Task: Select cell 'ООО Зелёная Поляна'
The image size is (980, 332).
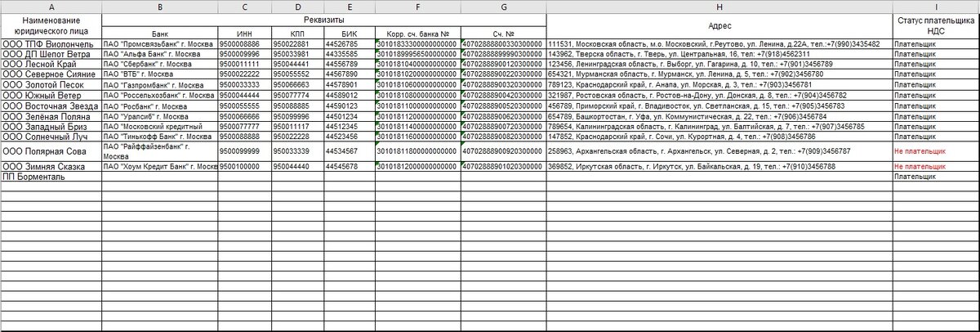Action: [x=51, y=116]
